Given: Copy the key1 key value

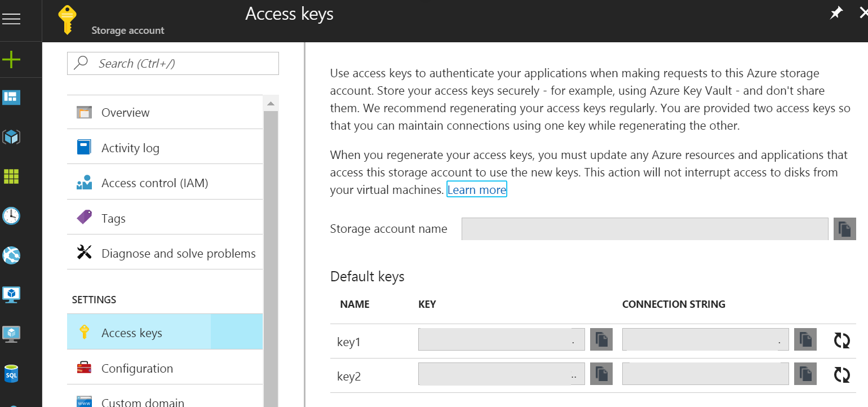Looking at the screenshot, I should (601, 340).
